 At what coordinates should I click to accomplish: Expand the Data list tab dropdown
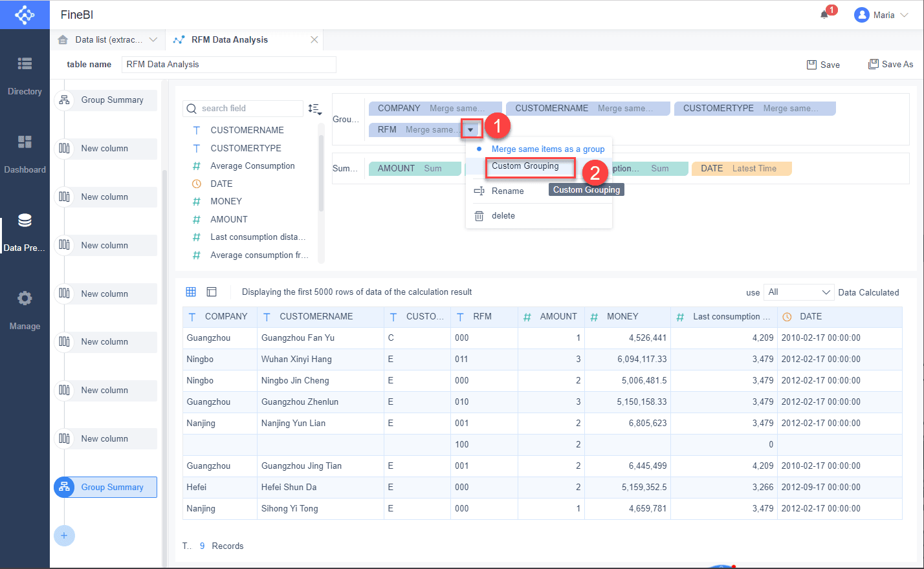point(153,39)
